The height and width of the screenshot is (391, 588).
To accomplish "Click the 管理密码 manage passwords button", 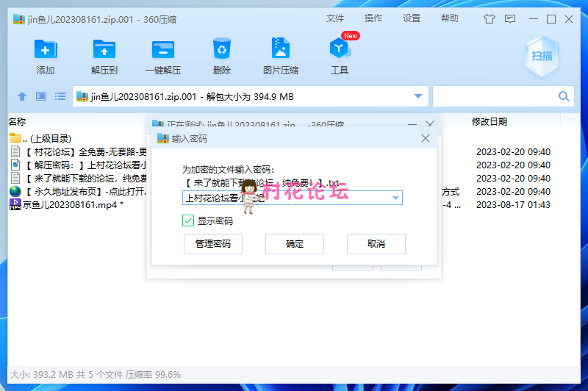I will tap(213, 244).
